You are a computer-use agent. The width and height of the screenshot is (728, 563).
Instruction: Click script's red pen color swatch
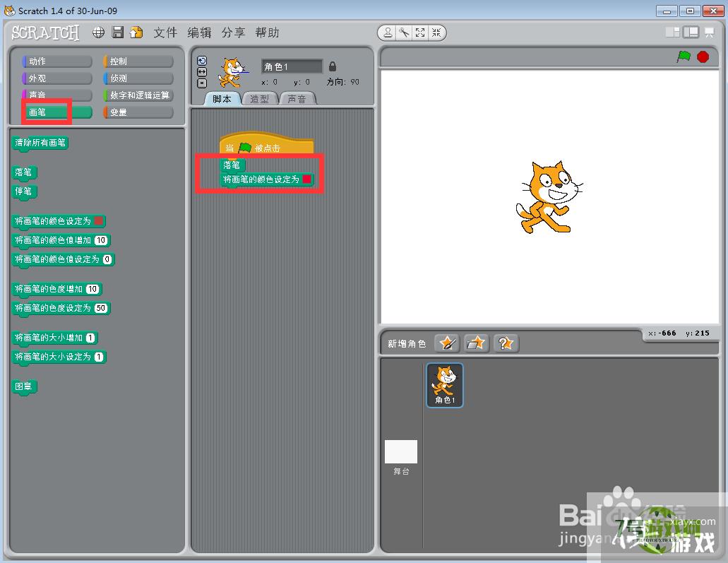(x=307, y=179)
